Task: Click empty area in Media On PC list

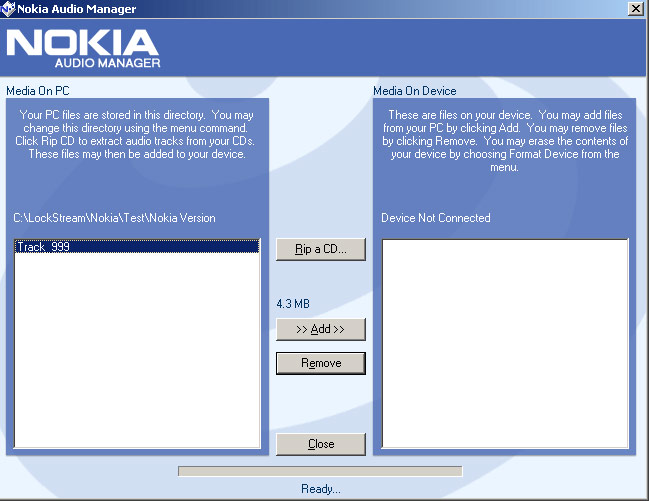Action: (137, 350)
